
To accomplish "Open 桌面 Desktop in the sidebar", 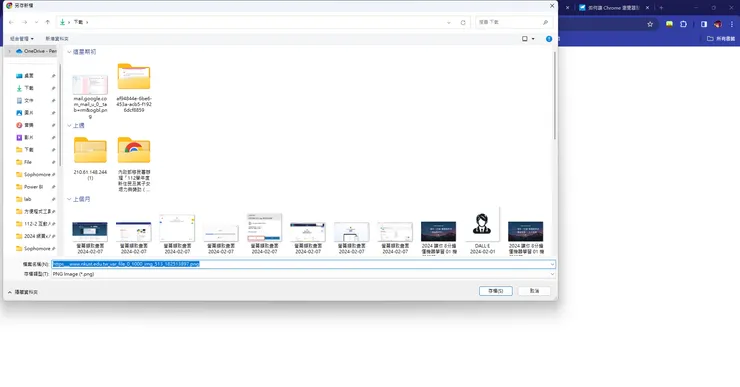I will (29, 76).
